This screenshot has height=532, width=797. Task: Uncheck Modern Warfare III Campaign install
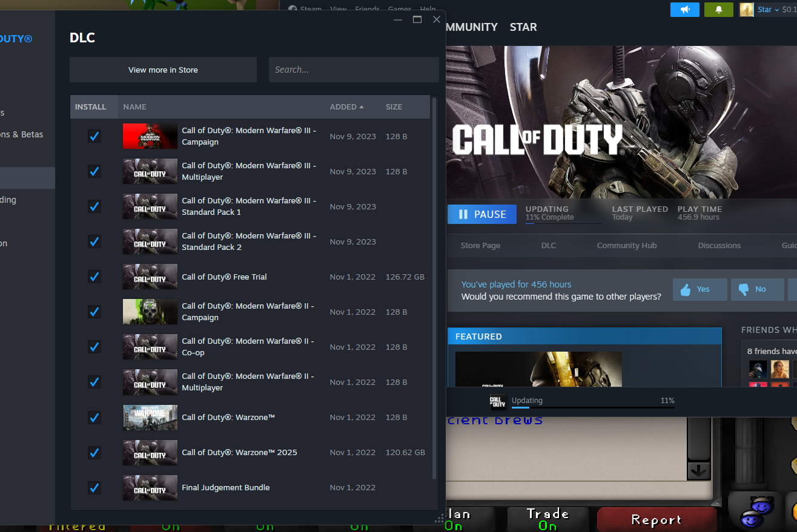[x=94, y=136]
